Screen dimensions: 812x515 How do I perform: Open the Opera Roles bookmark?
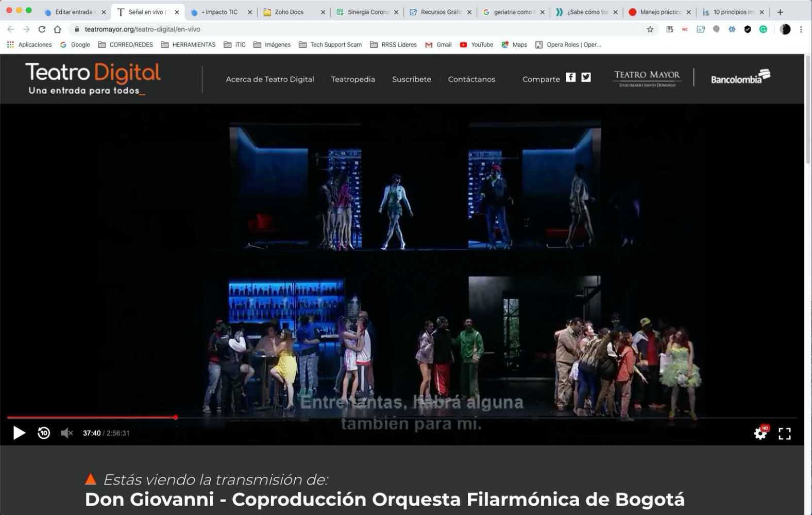(568, 45)
